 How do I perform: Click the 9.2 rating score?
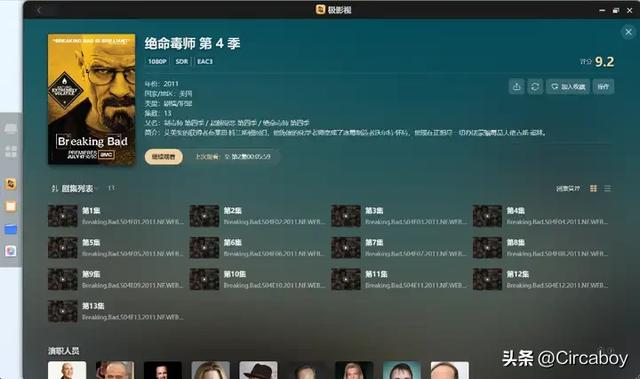coord(604,62)
